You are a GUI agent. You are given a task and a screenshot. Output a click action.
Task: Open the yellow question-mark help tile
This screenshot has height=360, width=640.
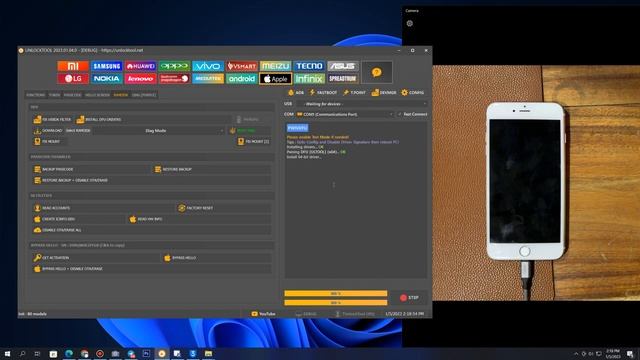[377, 72]
